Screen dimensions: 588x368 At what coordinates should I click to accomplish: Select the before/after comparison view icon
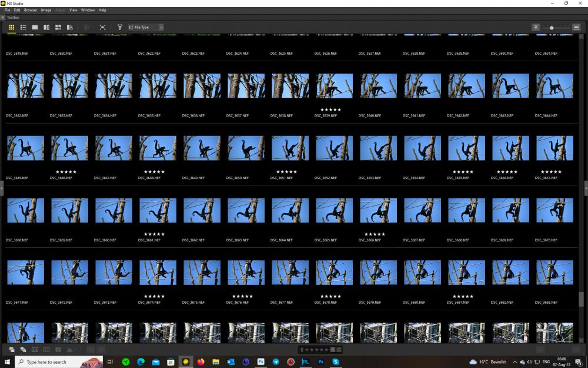click(x=70, y=28)
